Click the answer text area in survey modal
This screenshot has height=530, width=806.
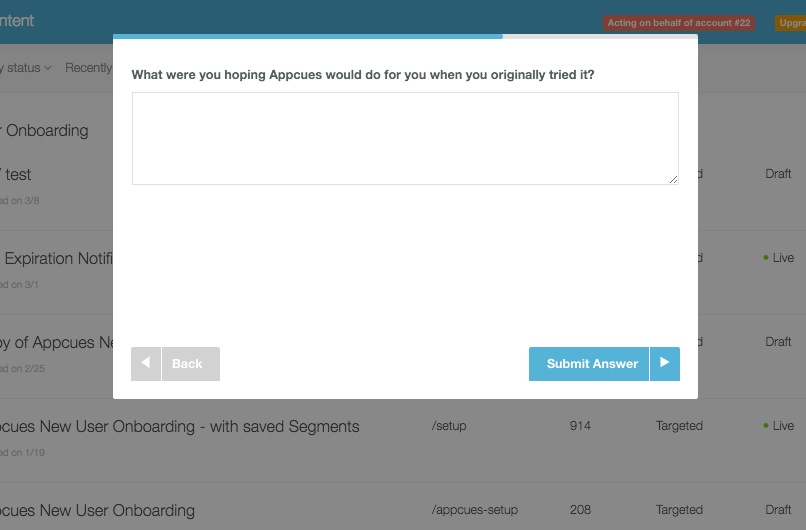coord(405,138)
